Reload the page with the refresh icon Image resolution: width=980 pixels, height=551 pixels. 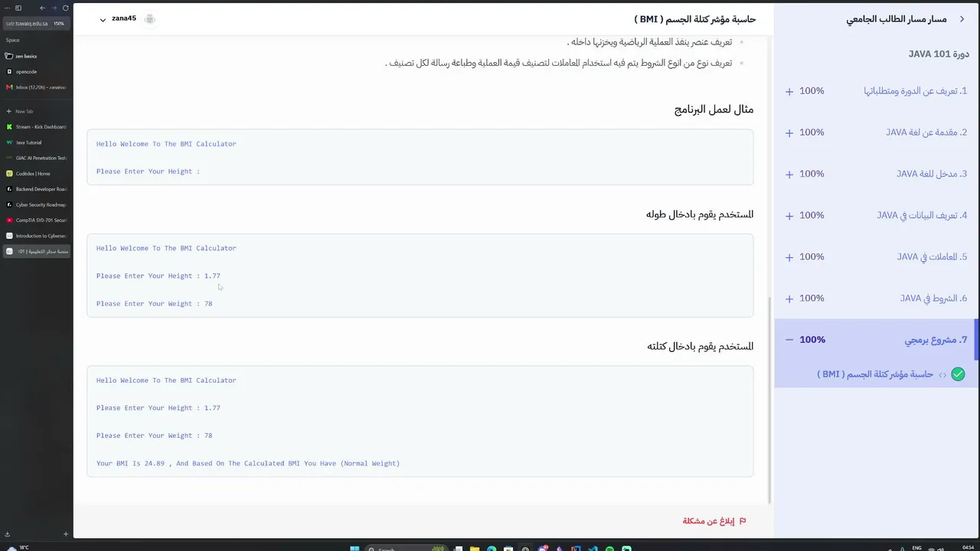pos(65,8)
